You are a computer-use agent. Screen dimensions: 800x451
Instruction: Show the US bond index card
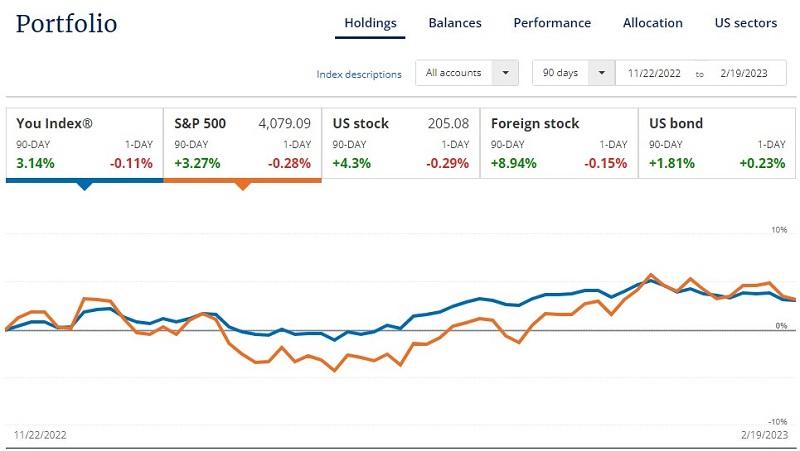click(x=717, y=143)
